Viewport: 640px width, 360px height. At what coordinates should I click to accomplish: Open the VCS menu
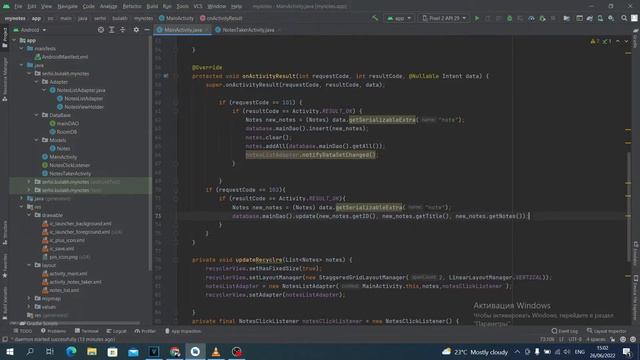pyautogui.click(x=198, y=6)
